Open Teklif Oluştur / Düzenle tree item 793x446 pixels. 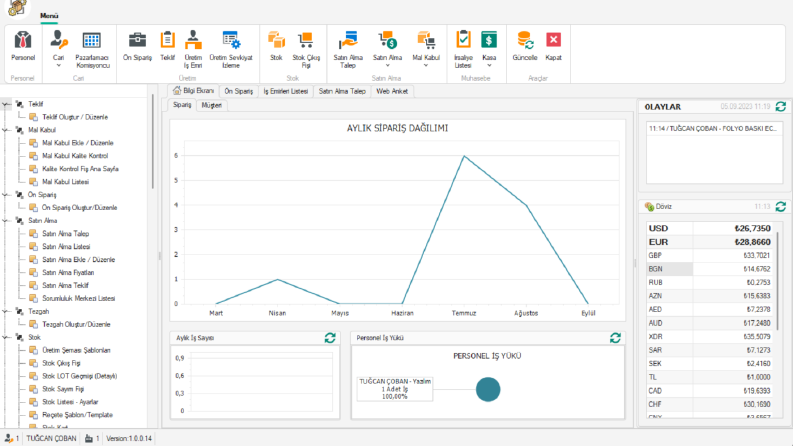[75, 117]
